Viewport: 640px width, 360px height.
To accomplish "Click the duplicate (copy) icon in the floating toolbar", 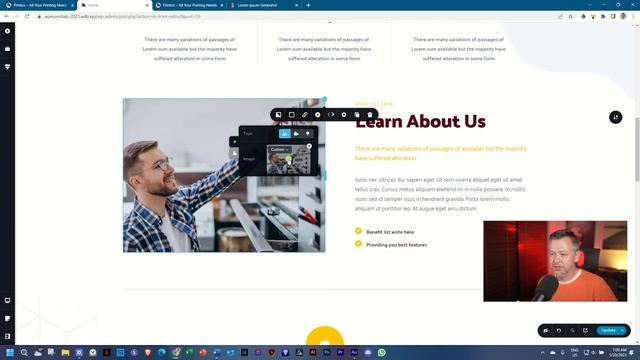I will [x=357, y=115].
